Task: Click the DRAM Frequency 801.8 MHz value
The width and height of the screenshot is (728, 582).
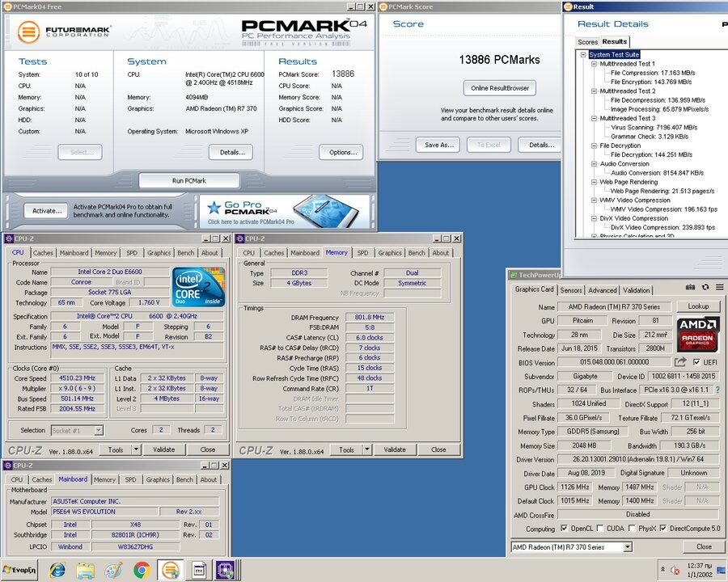Action: point(370,318)
